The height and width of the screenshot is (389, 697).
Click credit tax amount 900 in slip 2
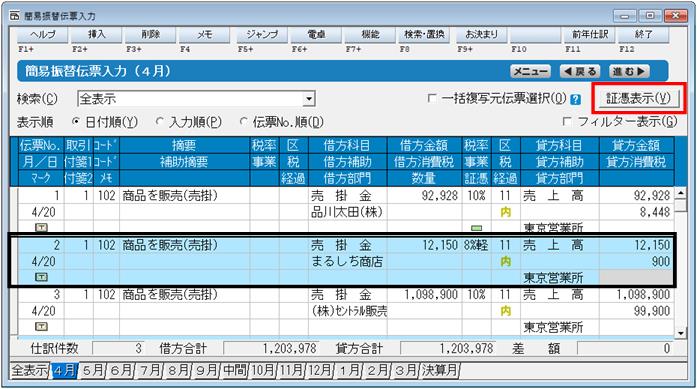636,261
